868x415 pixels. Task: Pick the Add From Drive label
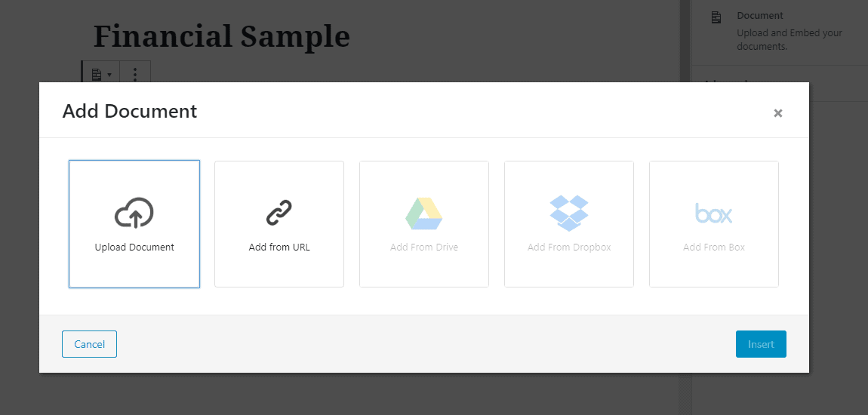pos(424,247)
